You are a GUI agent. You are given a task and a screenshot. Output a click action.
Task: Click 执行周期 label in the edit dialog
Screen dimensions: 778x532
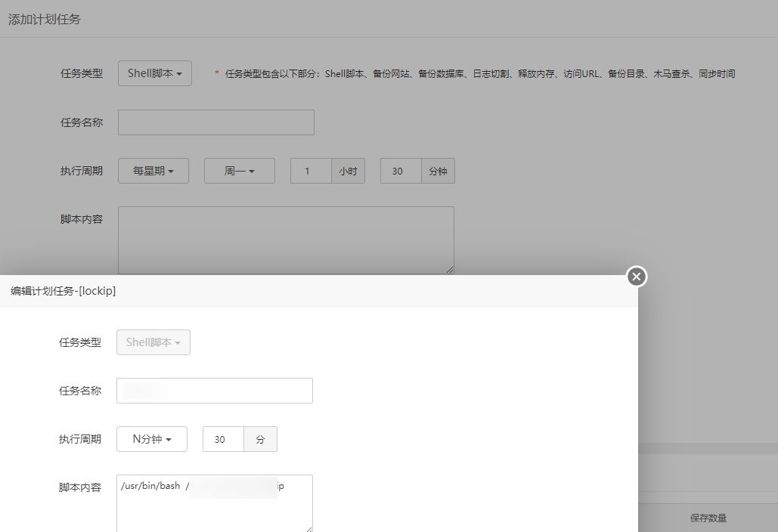tap(80, 439)
